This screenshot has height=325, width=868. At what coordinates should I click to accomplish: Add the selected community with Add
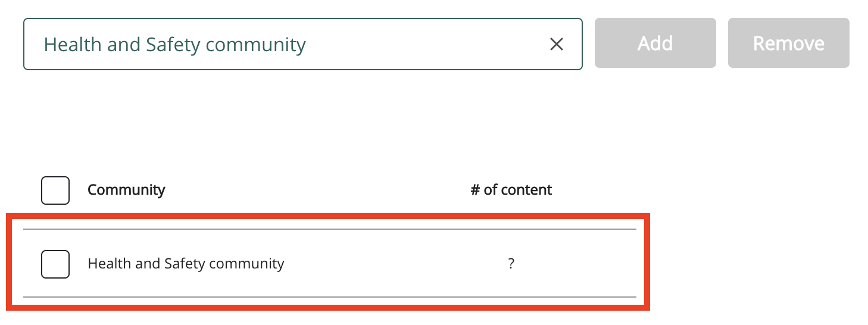pyautogui.click(x=655, y=43)
